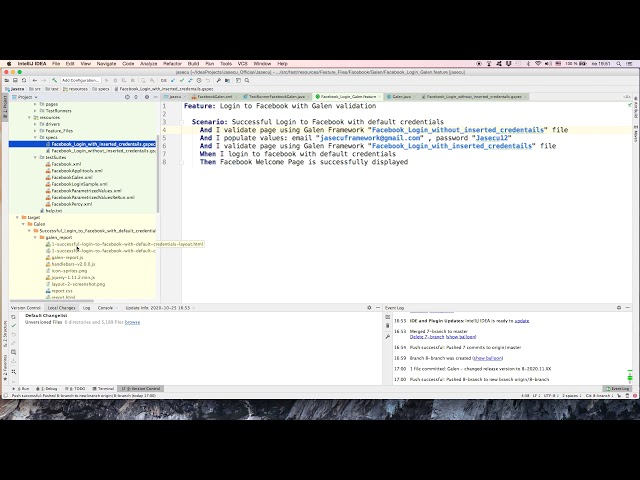Click Event Log wrench settings icon
640x480 pixels.
tap(388, 337)
